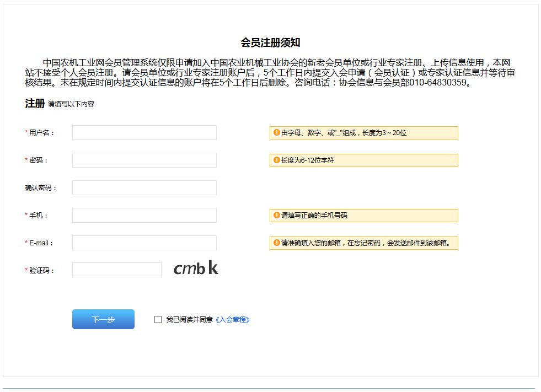Click the 验证码 input box
The image size is (541, 392).
pos(116,270)
